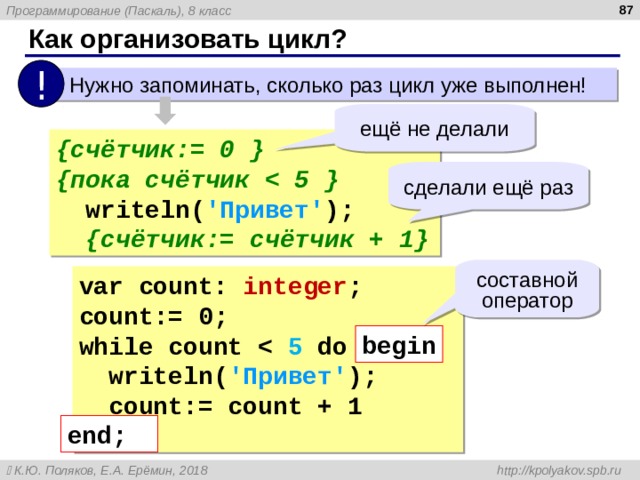This screenshot has width=640, height=480.
Task: Click the note 'Нужно запоминать, сколько раз цикл уже выполнен!'
Action: click(327, 86)
